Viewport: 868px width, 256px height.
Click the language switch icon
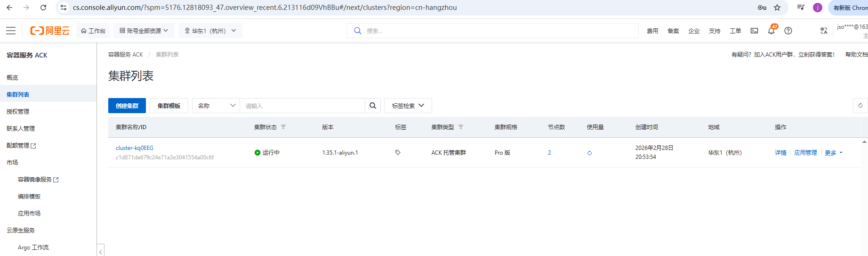[824, 31]
